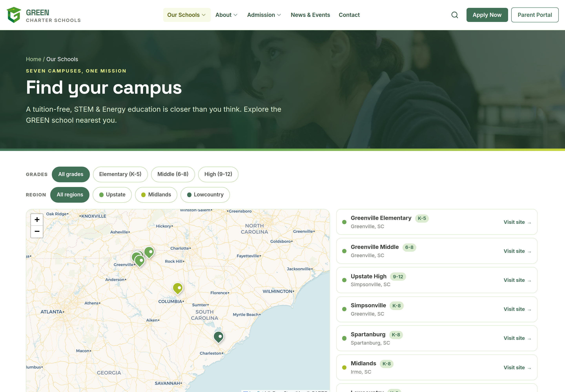Visit site for Greenville Elementary

(517, 222)
